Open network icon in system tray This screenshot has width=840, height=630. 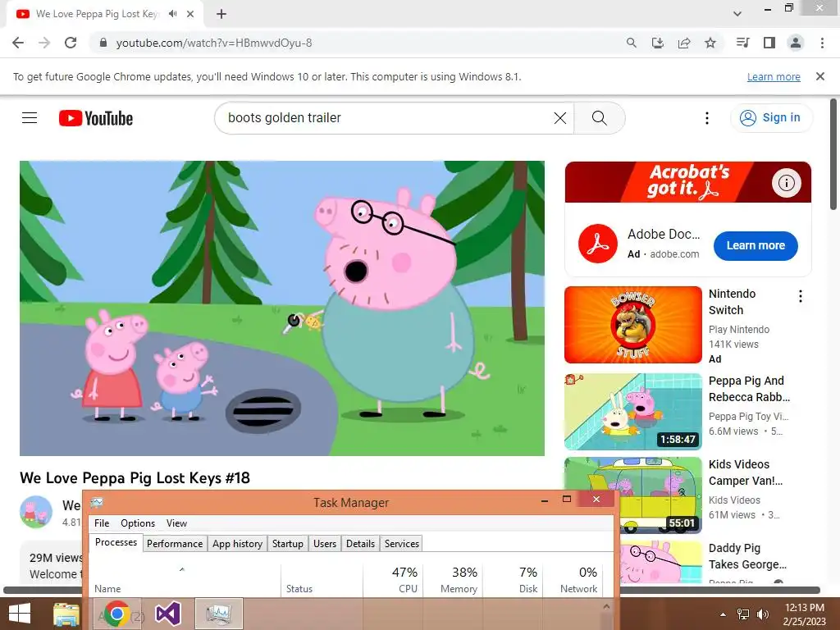click(743, 614)
